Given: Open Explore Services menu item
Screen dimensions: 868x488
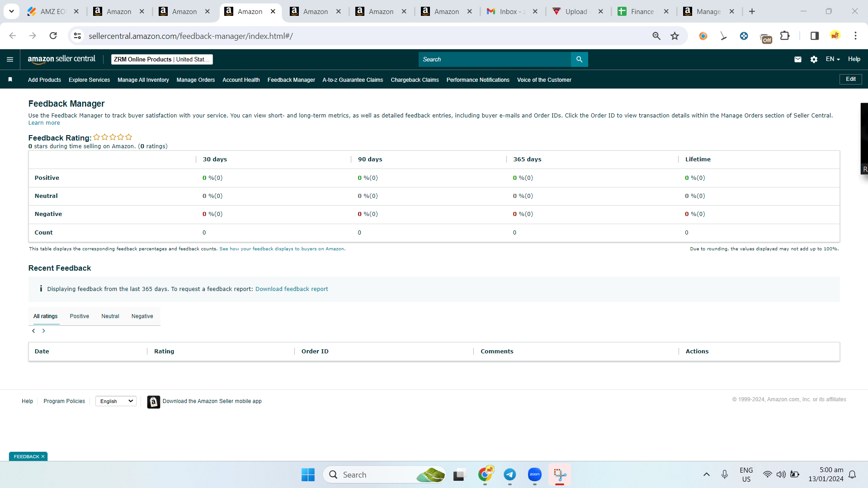Looking at the screenshot, I should click(89, 80).
